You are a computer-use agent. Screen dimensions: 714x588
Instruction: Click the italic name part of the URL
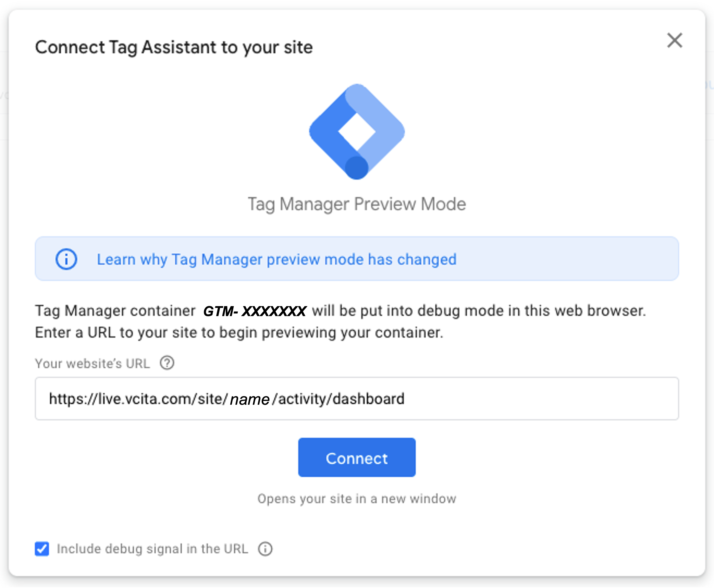pos(250,399)
